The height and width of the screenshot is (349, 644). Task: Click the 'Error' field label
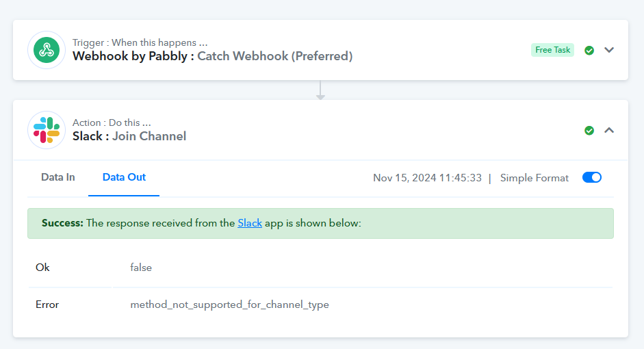[x=47, y=305]
